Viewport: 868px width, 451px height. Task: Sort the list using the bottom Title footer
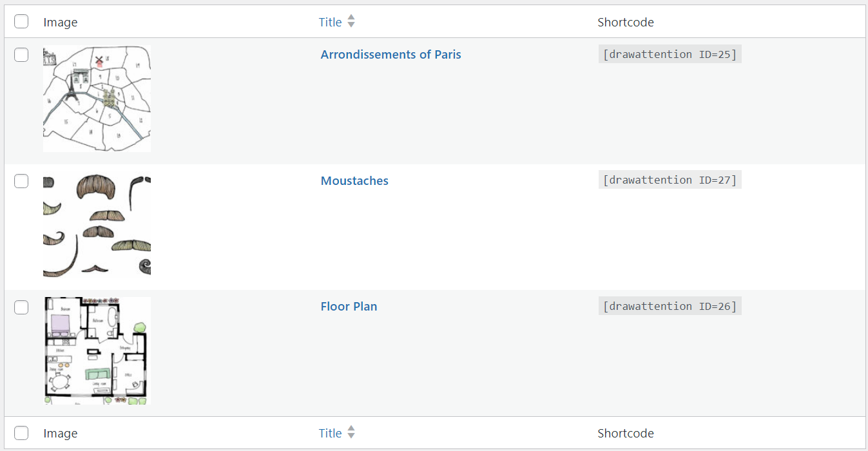pyautogui.click(x=330, y=433)
